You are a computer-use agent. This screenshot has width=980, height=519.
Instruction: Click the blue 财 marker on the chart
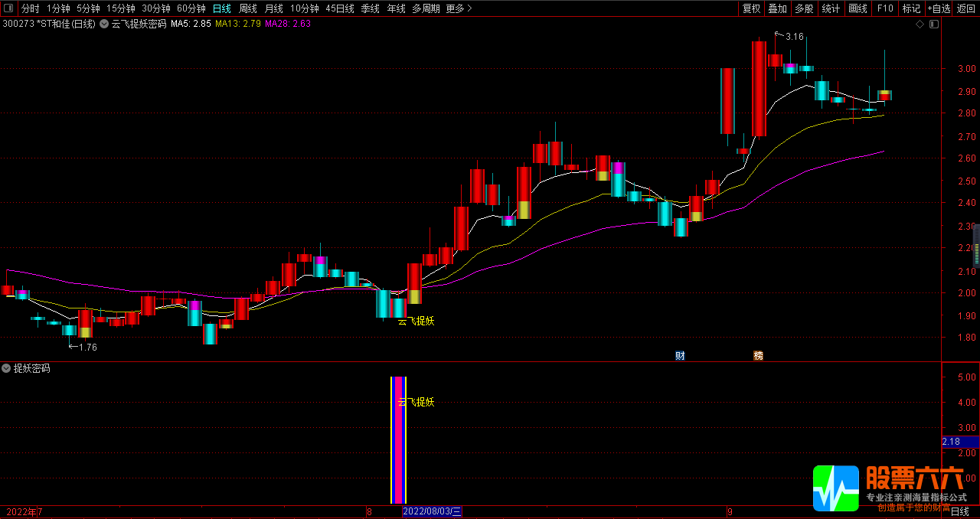tap(680, 355)
